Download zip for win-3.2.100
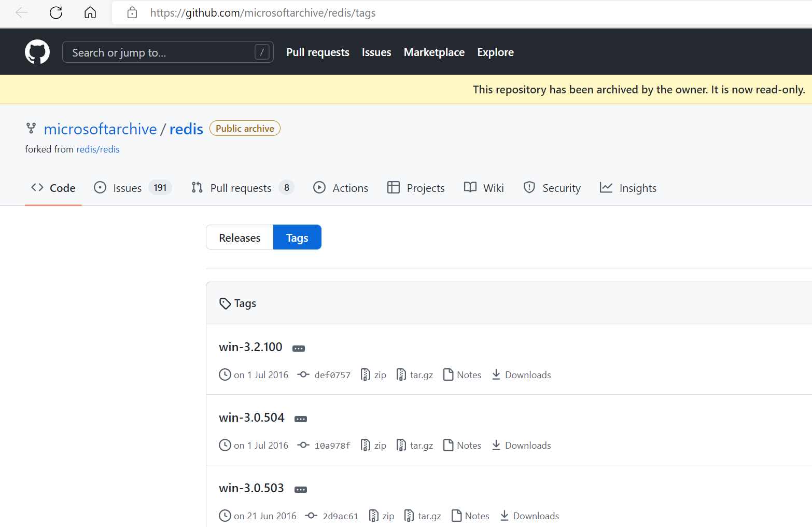The height and width of the screenshot is (527, 812). tap(373, 375)
